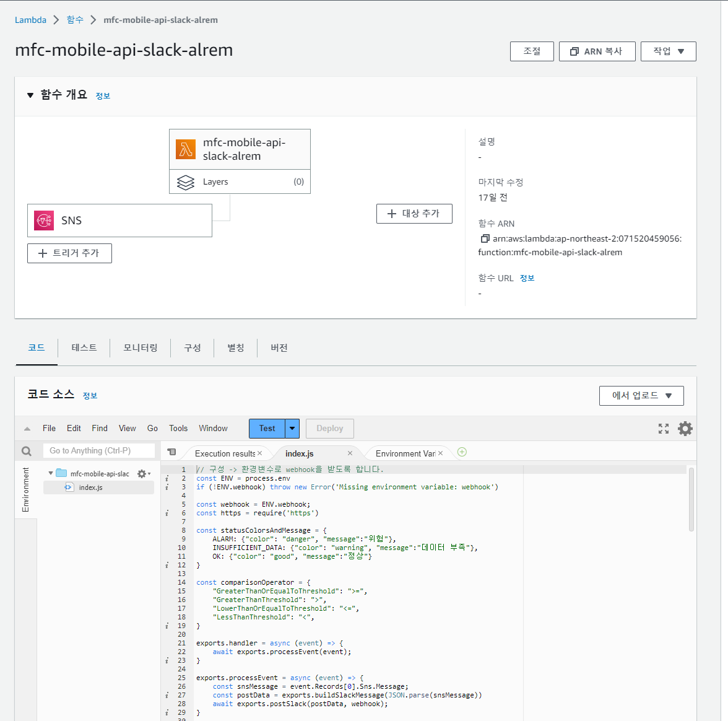Screen dimensions: 728x721
Task: Select the Execution results editor tab
Action: tap(225, 453)
